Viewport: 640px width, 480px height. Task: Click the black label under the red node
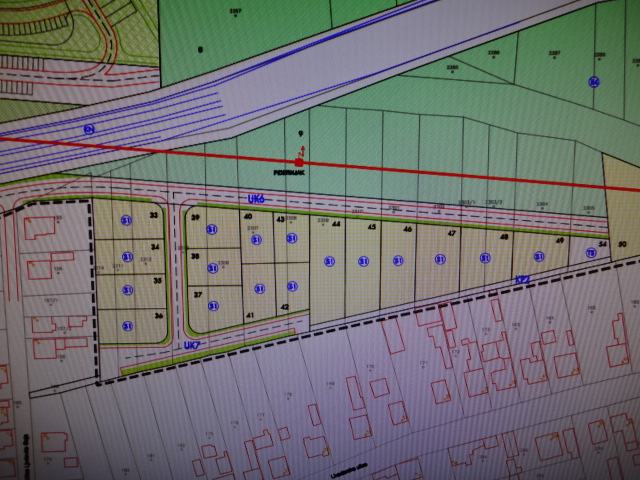(289, 173)
